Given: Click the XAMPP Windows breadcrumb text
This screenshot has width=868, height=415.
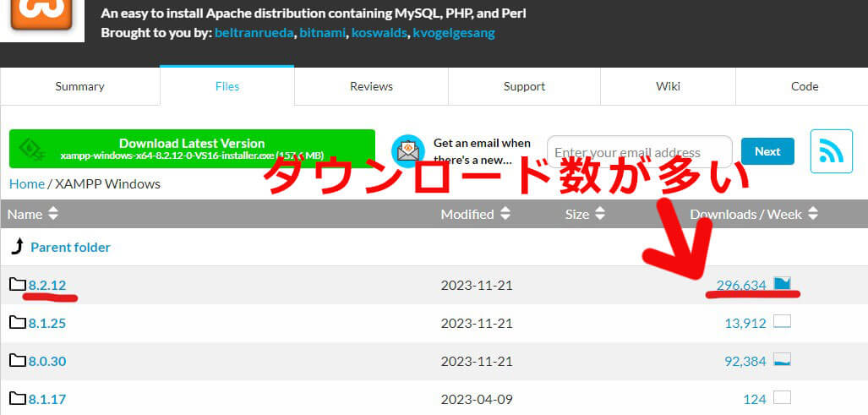Looking at the screenshot, I should pyautogui.click(x=107, y=183).
